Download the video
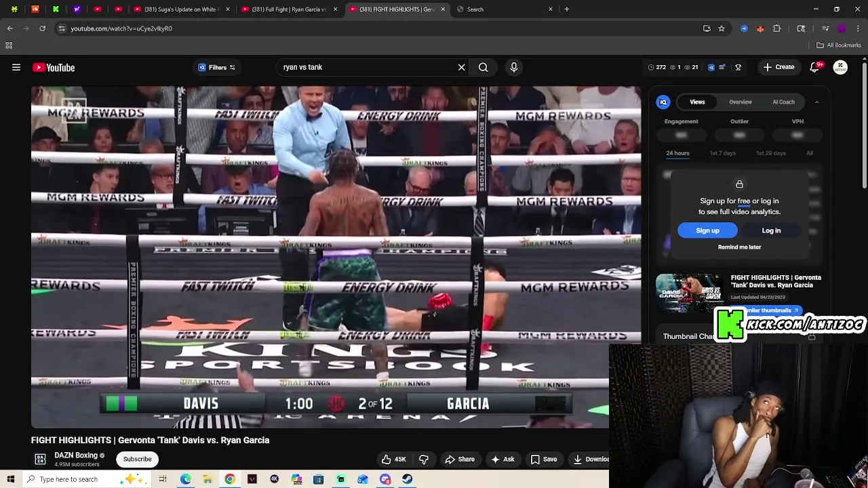This screenshot has height=488, width=868. click(589, 459)
